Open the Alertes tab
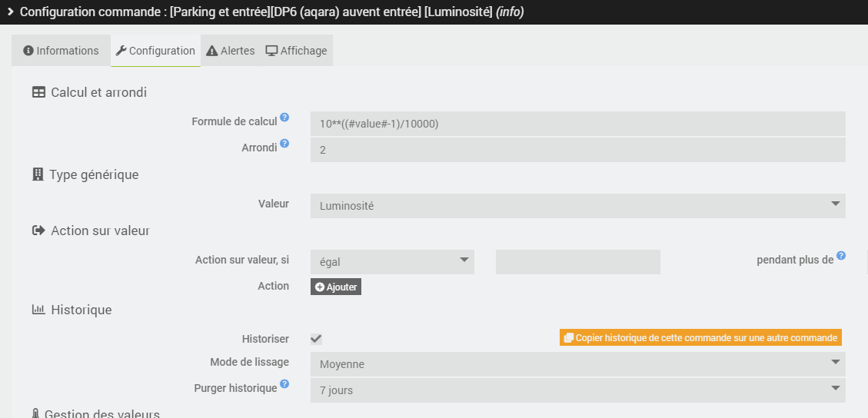868x418 pixels. 231,51
